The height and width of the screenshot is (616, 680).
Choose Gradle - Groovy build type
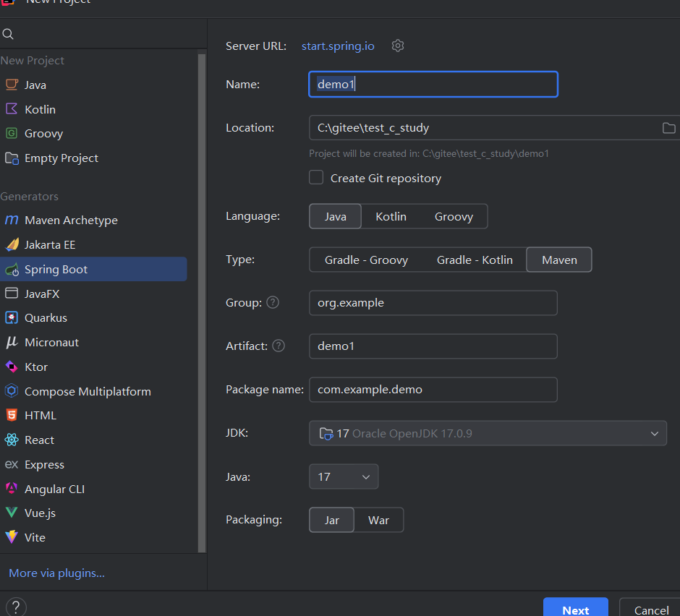click(366, 260)
